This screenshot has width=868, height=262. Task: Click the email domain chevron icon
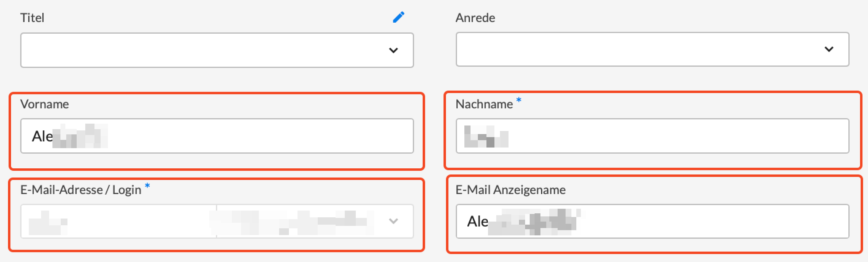pos(393,221)
